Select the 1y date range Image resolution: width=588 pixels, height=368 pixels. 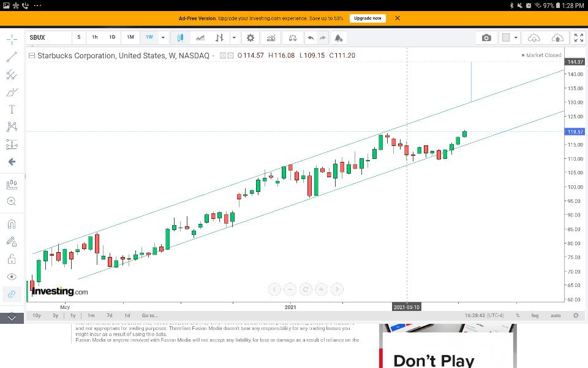coord(73,315)
